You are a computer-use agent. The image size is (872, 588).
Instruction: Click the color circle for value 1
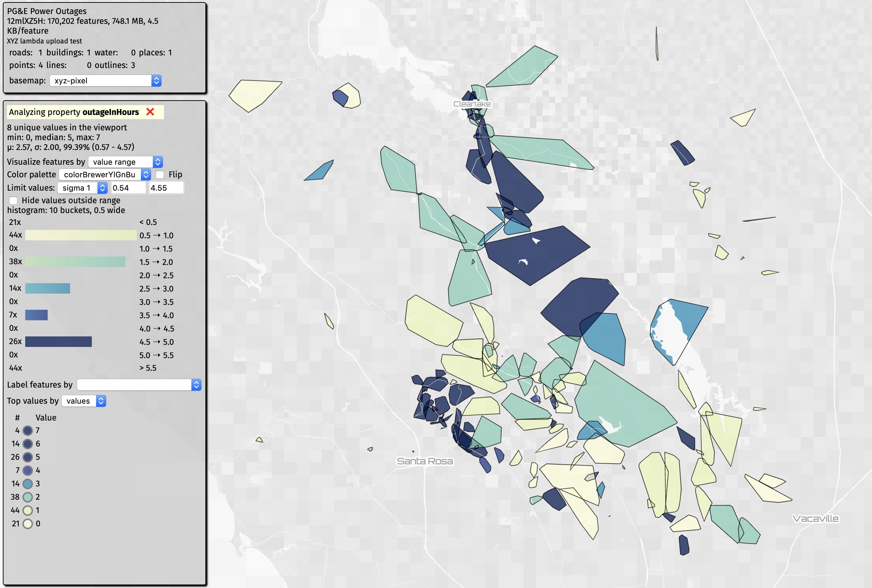coord(27,510)
